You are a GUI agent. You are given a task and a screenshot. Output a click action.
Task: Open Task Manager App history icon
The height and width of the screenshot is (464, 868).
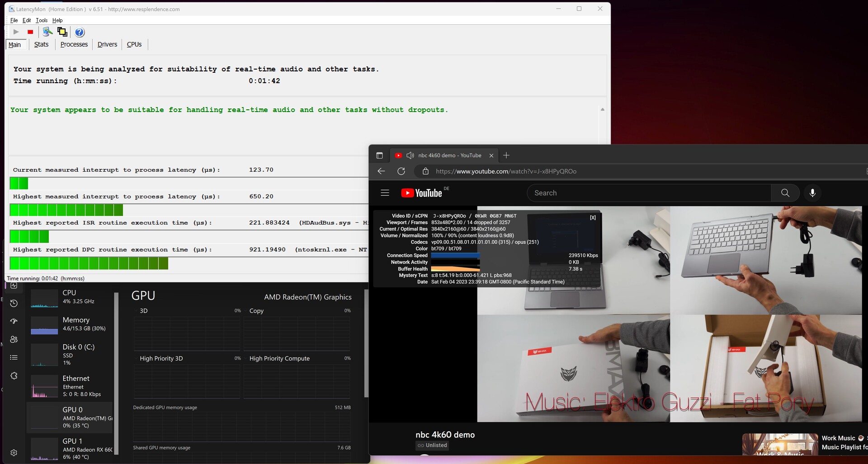(14, 303)
